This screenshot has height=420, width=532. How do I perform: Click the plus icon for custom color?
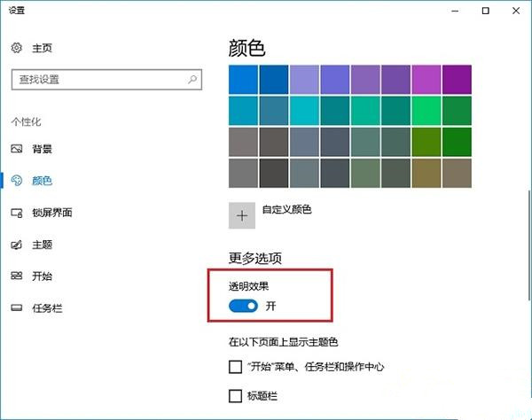click(x=241, y=215)
